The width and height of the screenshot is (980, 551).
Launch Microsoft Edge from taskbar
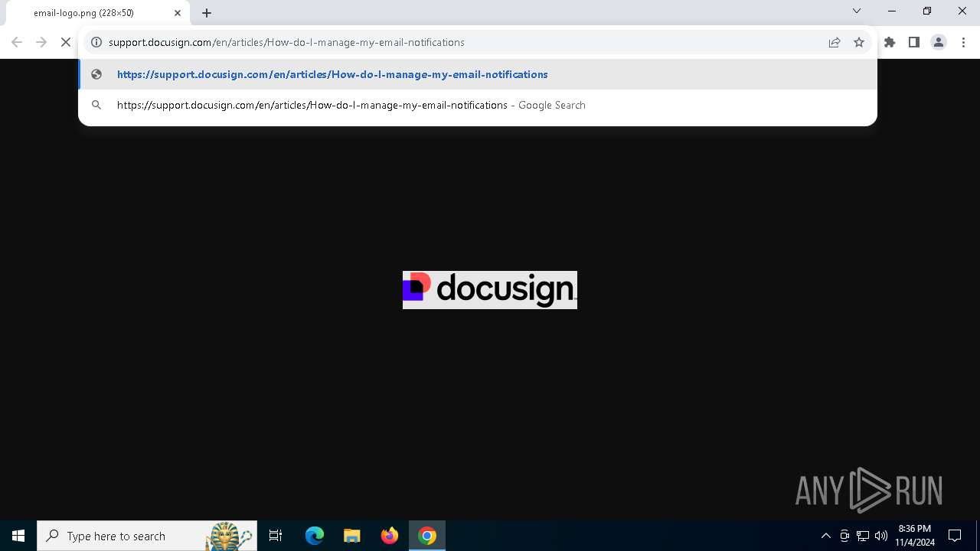315,536
